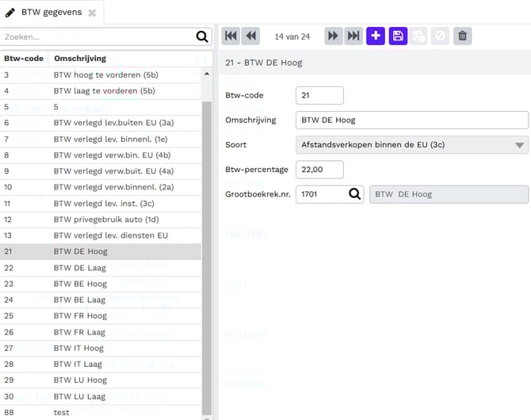Sort list by Omschrijving column header

click(x=80, y=59)
